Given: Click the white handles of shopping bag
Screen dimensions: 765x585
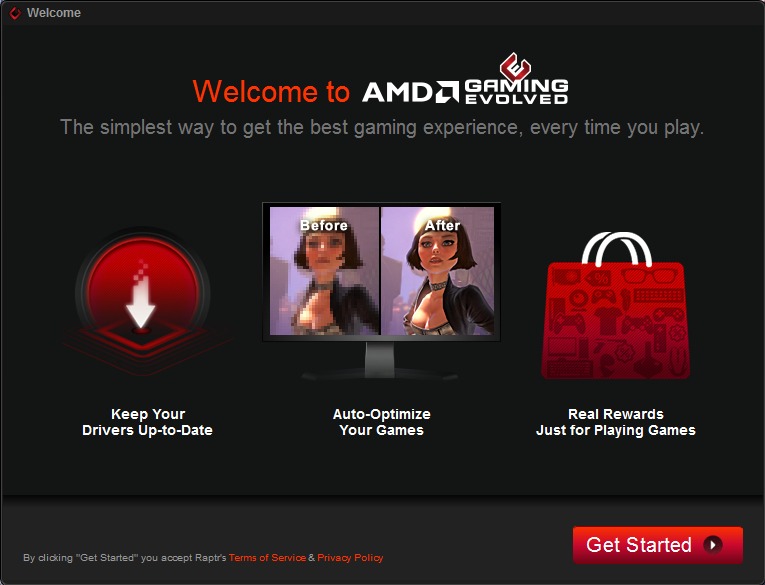Looking at the screenshot, I should click(x=617, y=249).
